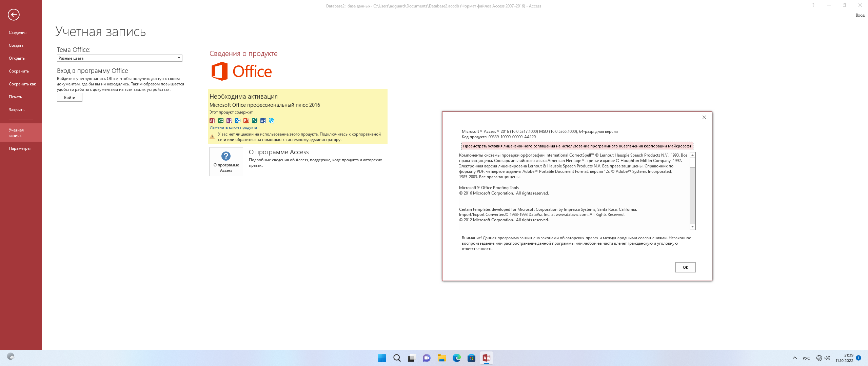Viewport: 868px width, 366px height.
Task: Open File Explorer from taskbar
Action: click(x=441, y=358)
